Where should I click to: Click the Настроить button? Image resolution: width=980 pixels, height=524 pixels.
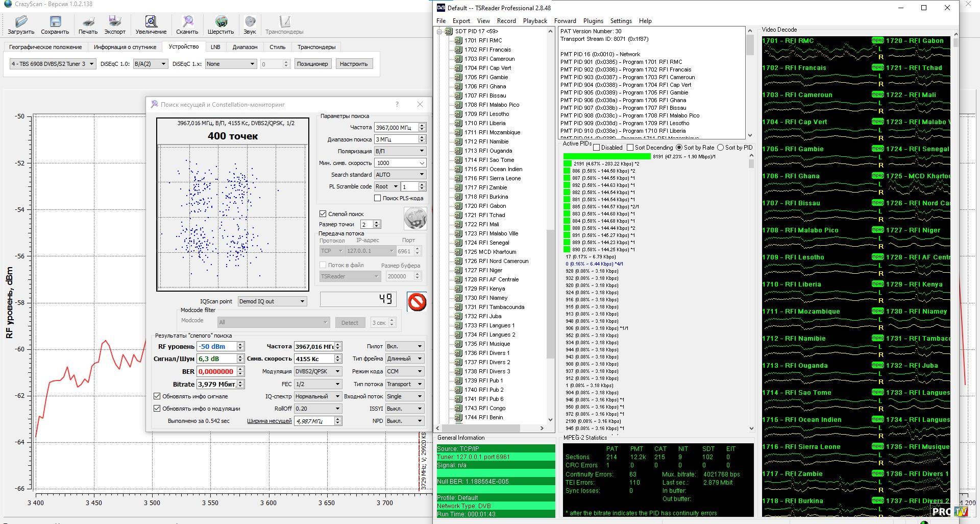(354, 64)
